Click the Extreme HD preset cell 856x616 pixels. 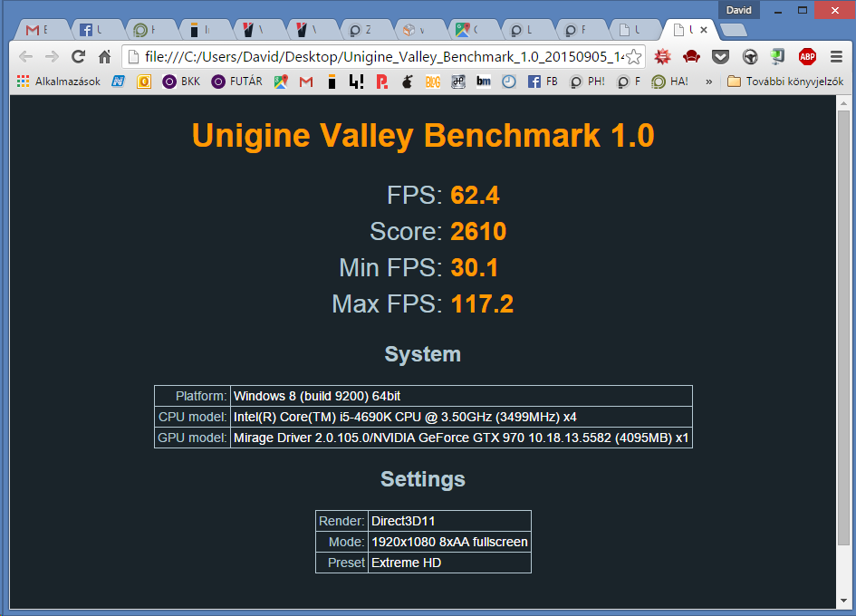coord(449,563)
